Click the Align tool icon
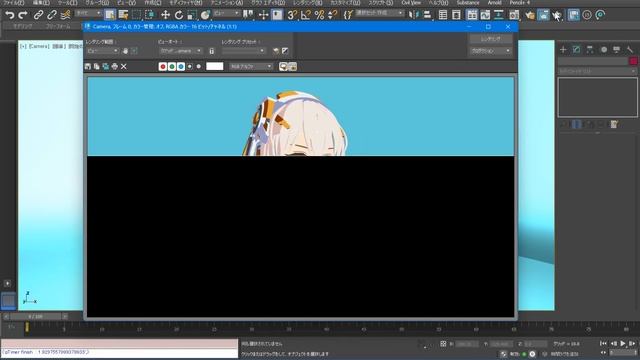Screen dimensions: 640x360 (x=427, y=15)
